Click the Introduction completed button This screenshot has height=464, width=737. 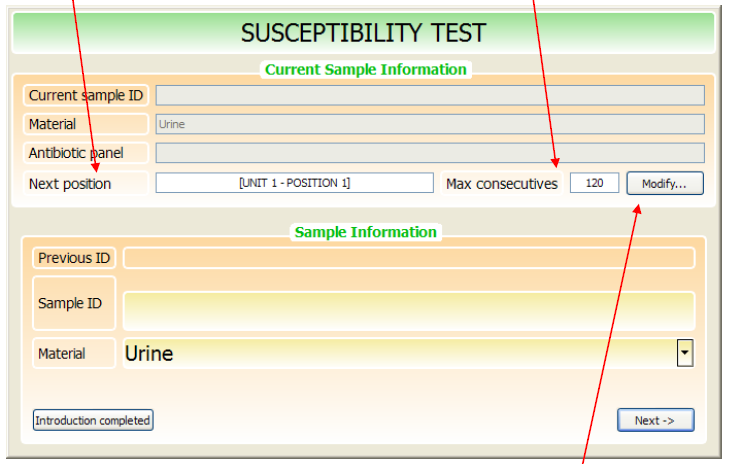pyautogui.click(x=93, y=420)
